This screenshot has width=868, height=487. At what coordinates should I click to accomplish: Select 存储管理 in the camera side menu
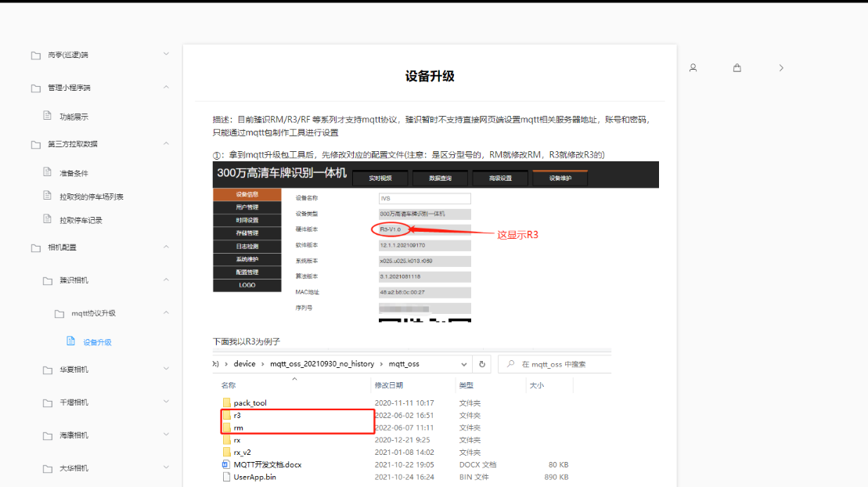coord(247,233)
